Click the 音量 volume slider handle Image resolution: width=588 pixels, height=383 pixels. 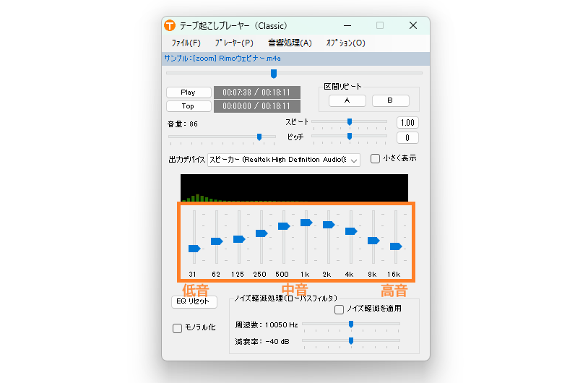[259, 137]
